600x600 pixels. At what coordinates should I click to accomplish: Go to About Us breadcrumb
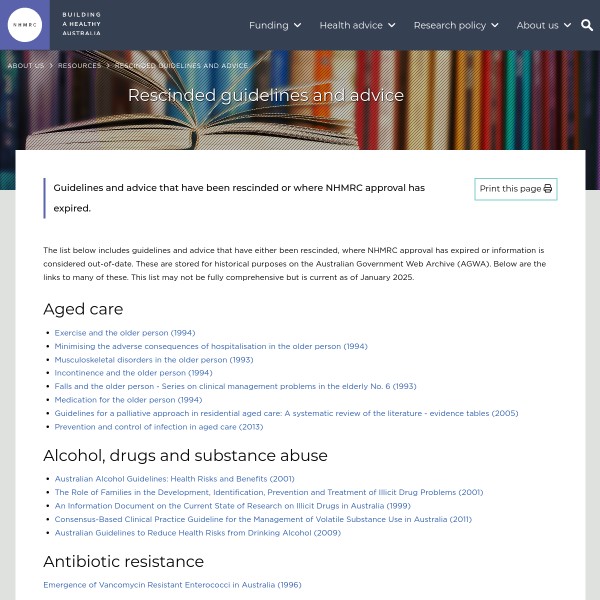[x=25, y=66]
